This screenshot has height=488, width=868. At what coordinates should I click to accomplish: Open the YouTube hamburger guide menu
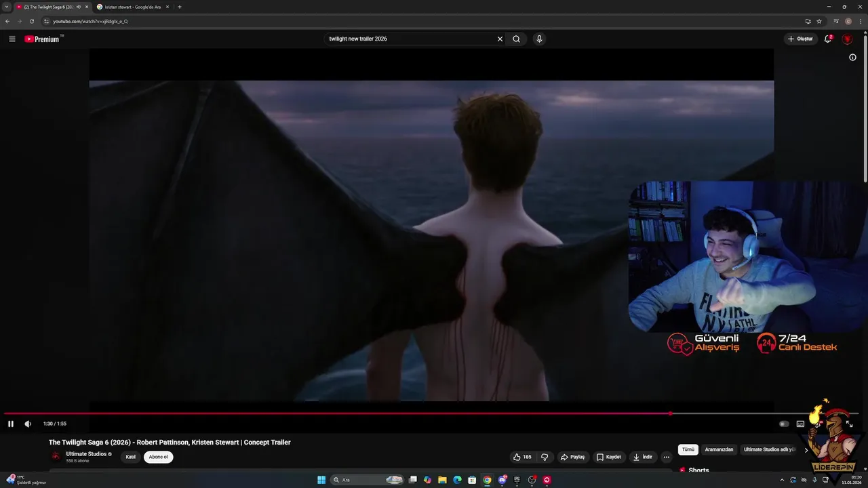tap(12, 39)
